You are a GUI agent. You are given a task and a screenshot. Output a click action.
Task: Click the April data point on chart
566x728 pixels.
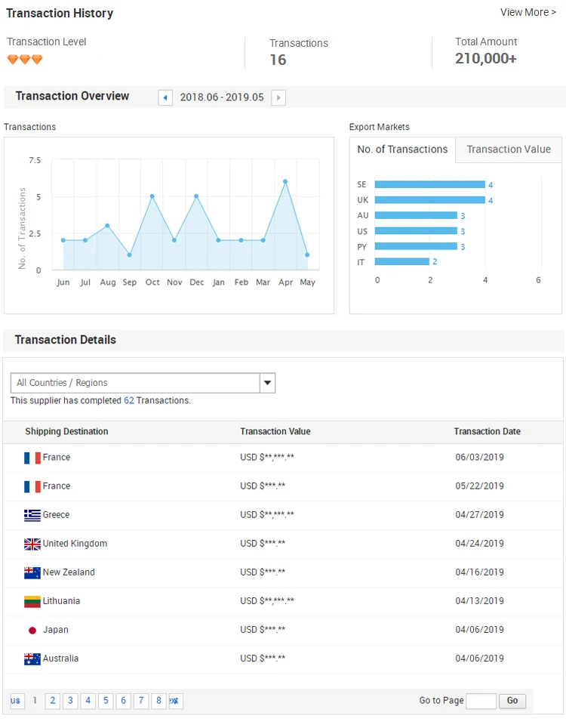click(x=285, y=181)
